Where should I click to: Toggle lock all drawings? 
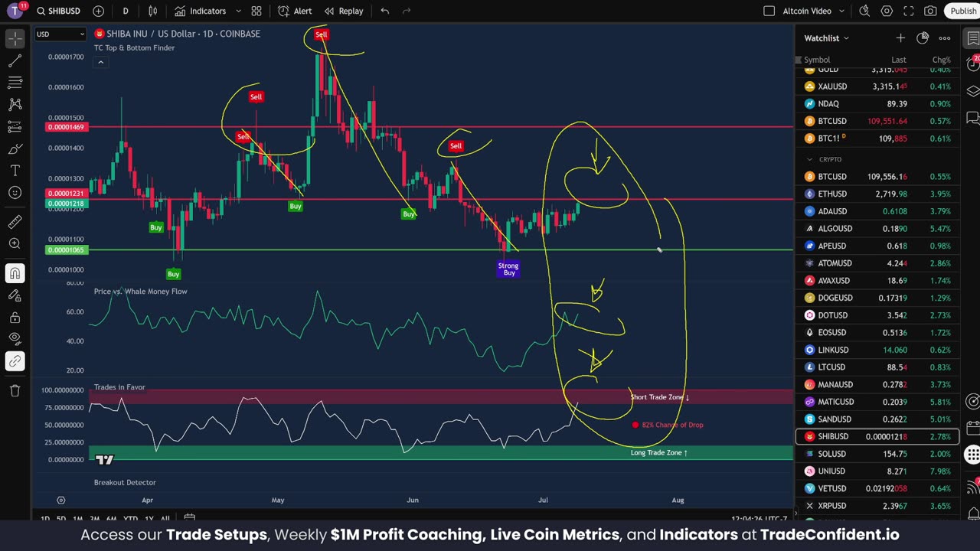(15, 318)
